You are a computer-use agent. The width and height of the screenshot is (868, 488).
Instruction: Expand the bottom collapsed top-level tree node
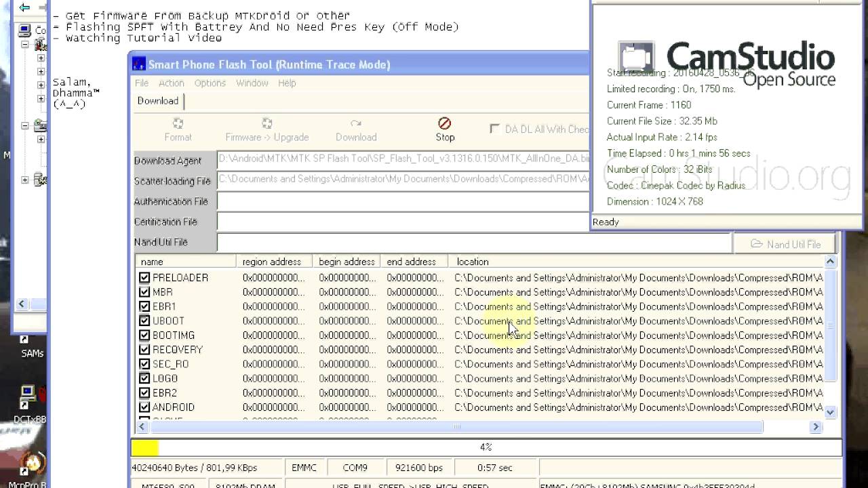point(25,180)
